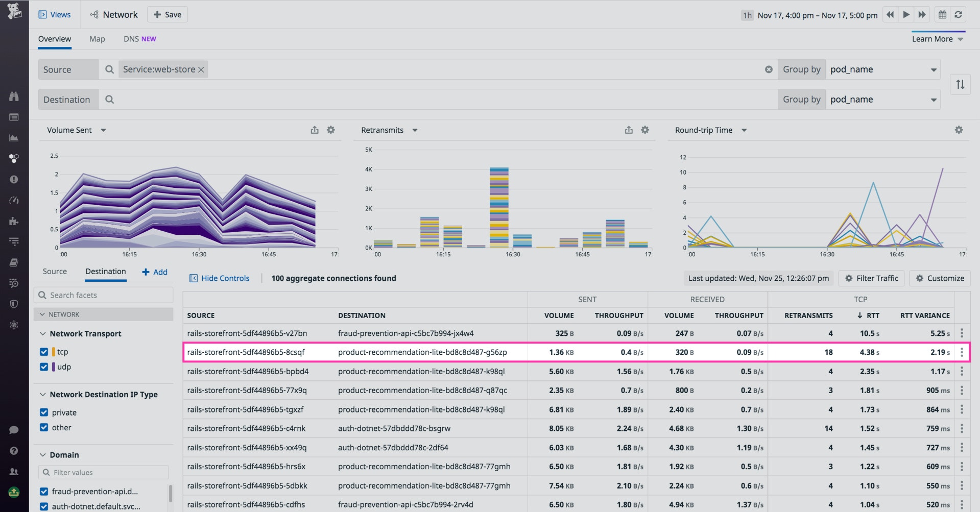980x512 pixels.
Task: Open the calendar time picker icon
Action: 942,14
